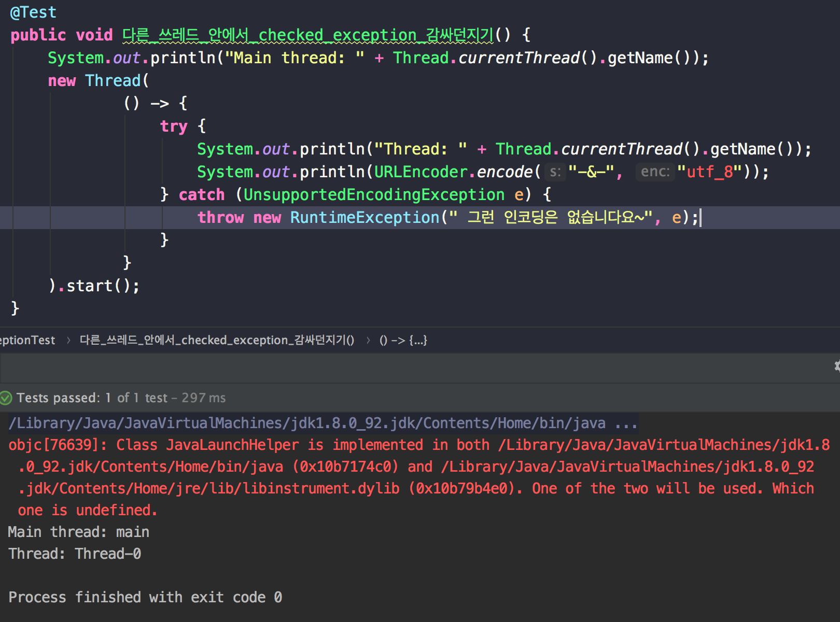Click the 'new Thread(' line
Viewport: 840px width, 622px height.
click(99, 80)
